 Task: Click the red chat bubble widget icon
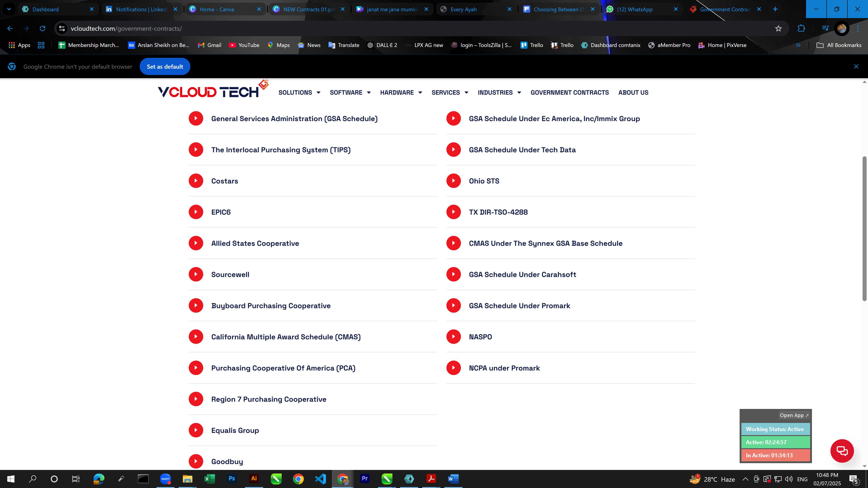[x=842, y=451]
